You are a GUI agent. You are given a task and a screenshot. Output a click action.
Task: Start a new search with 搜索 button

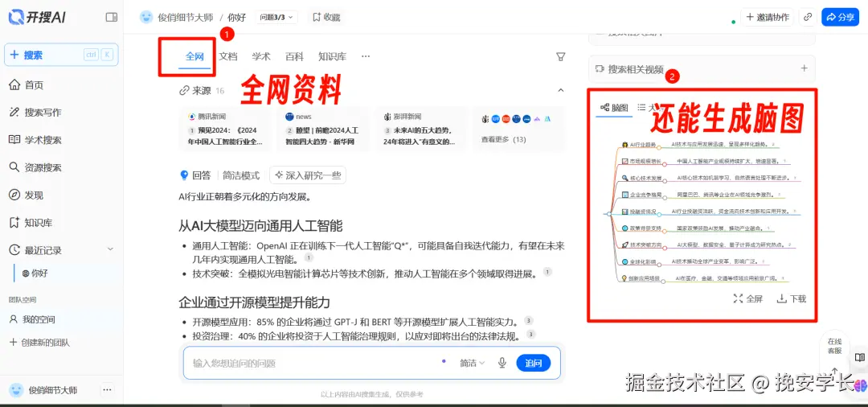point(61,55)
